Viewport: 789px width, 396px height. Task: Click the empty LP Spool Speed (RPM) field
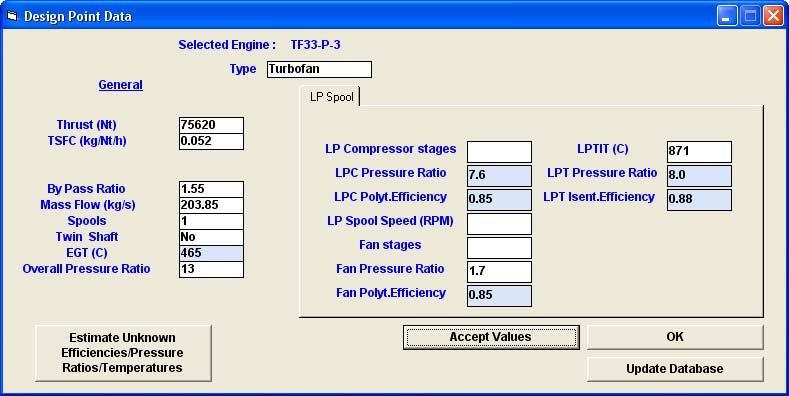[x=499, y=224]
